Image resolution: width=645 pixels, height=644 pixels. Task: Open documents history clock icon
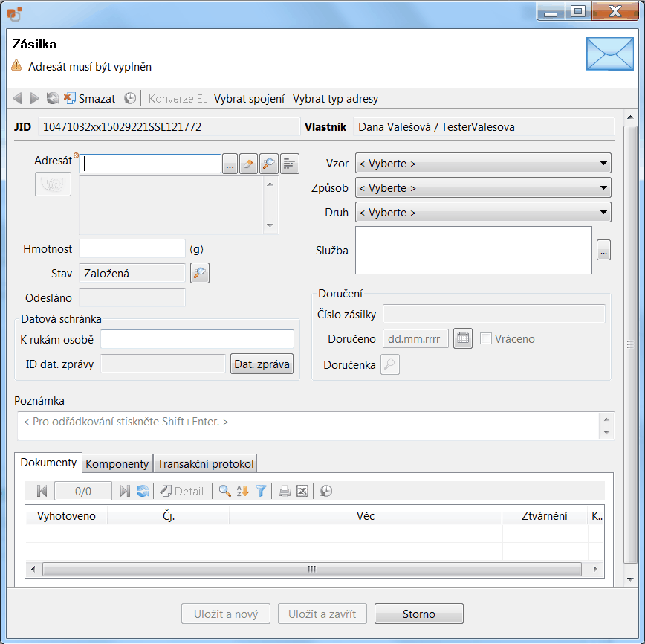click(x=326, y=491)
